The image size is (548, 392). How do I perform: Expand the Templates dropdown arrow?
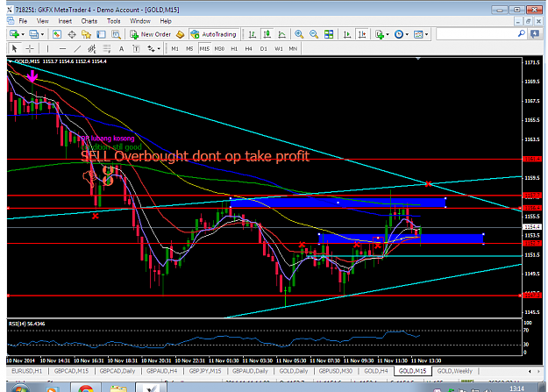click(426, 34)
